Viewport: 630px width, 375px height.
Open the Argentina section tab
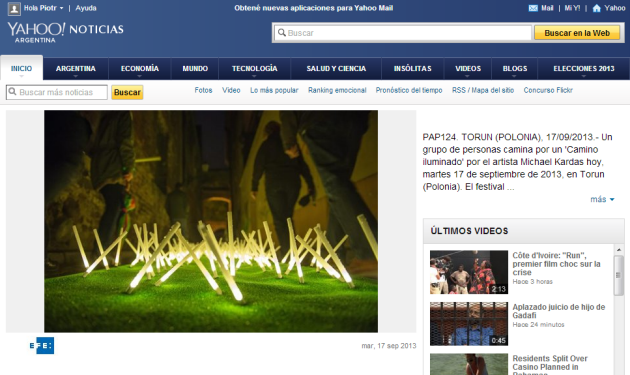click(76, 68)
